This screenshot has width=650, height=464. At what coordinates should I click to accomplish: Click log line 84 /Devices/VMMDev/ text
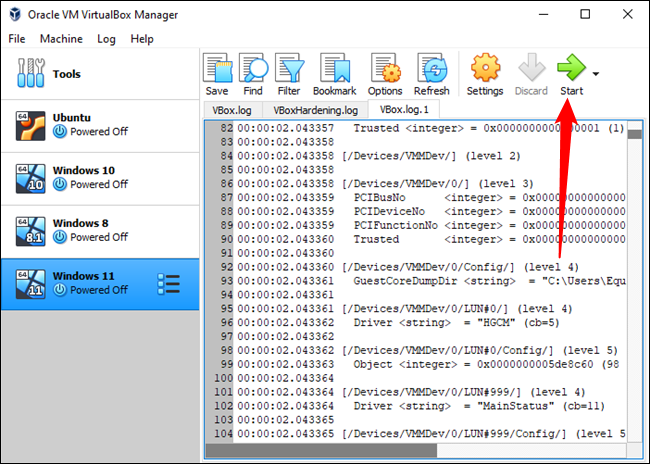point(431,156)
